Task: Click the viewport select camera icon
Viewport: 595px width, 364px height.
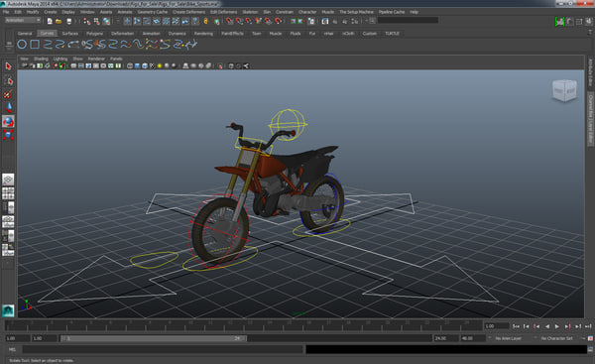Action: [x=24, y=66]
